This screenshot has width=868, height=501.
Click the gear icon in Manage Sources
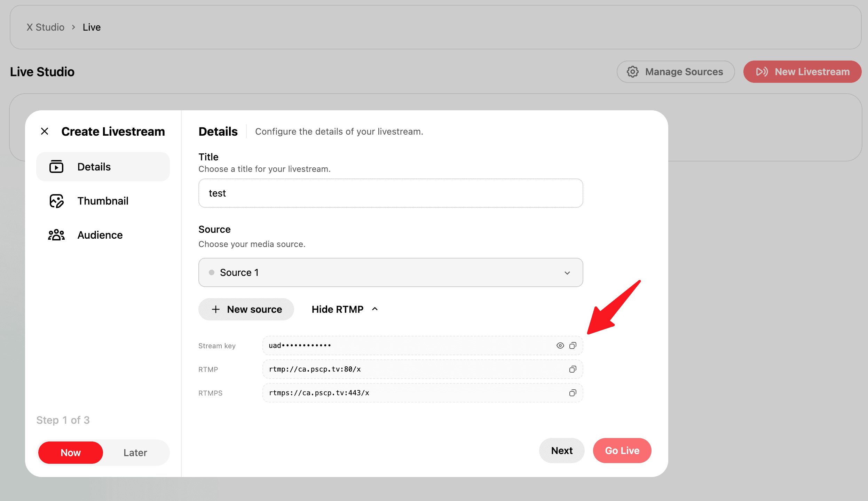coord(633,72)
